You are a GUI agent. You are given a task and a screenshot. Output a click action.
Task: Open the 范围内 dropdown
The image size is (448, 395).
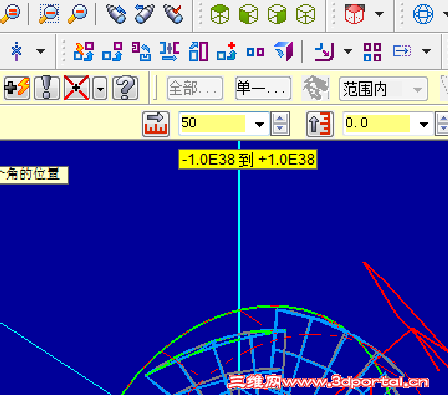coord(383,89)
